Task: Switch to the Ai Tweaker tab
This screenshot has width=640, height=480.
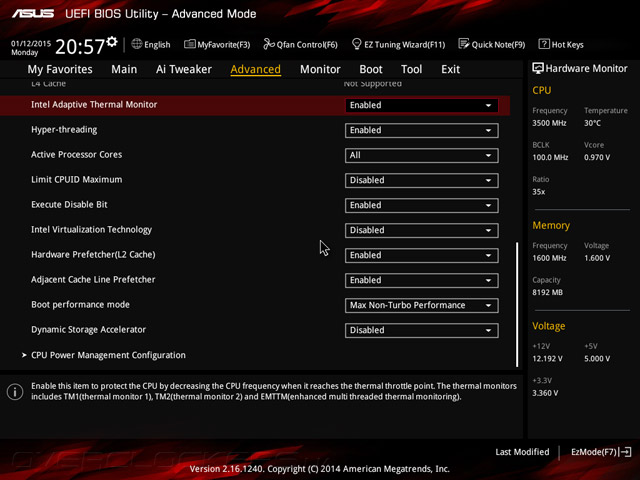Action: [184, 69]
